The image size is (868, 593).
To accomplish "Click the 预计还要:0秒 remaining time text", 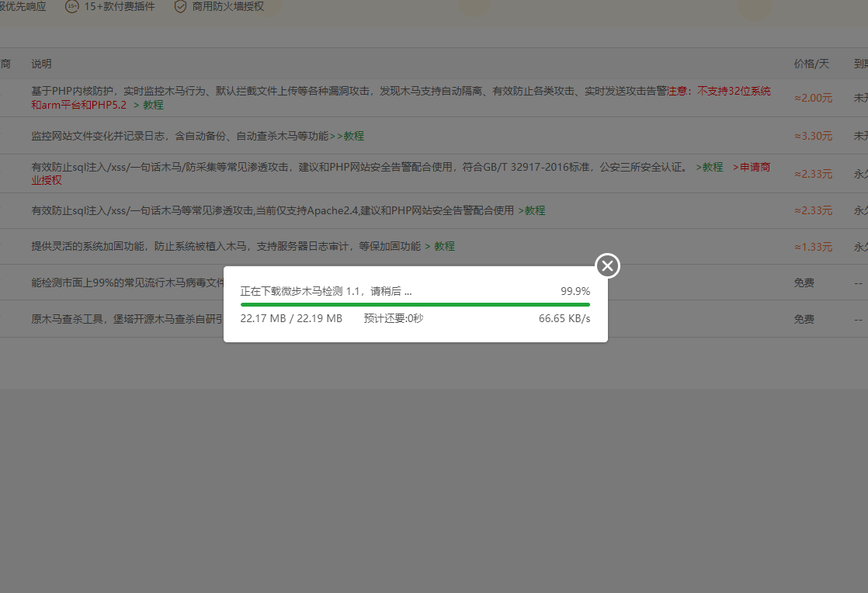I will click(394, 319).
